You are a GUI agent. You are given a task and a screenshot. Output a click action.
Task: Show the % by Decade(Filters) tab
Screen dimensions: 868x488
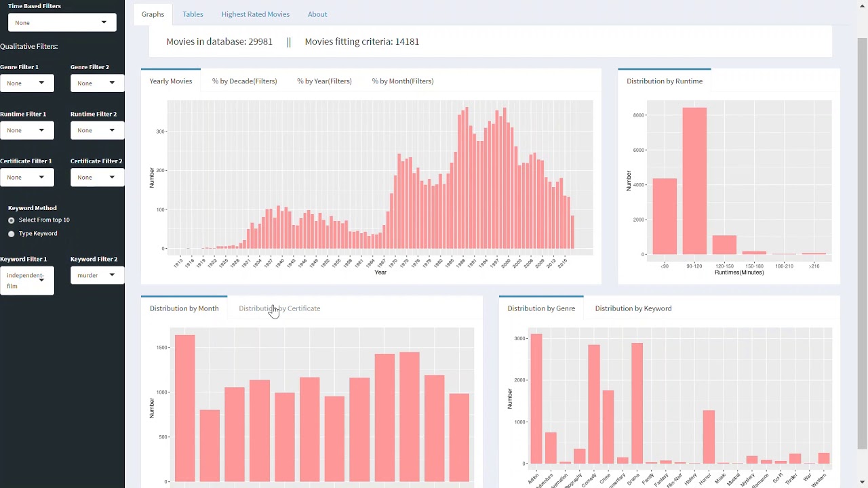(x=245, y=81)
